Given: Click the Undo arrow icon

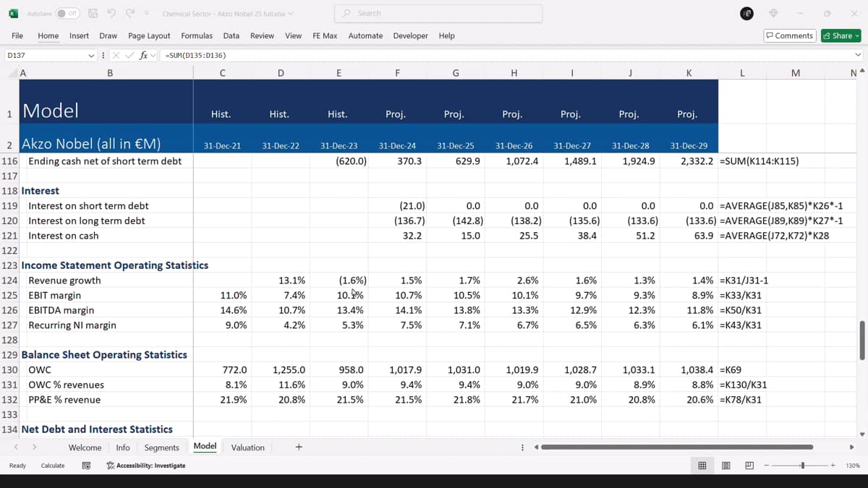Looking at the screenshot, I should [111, 13].
